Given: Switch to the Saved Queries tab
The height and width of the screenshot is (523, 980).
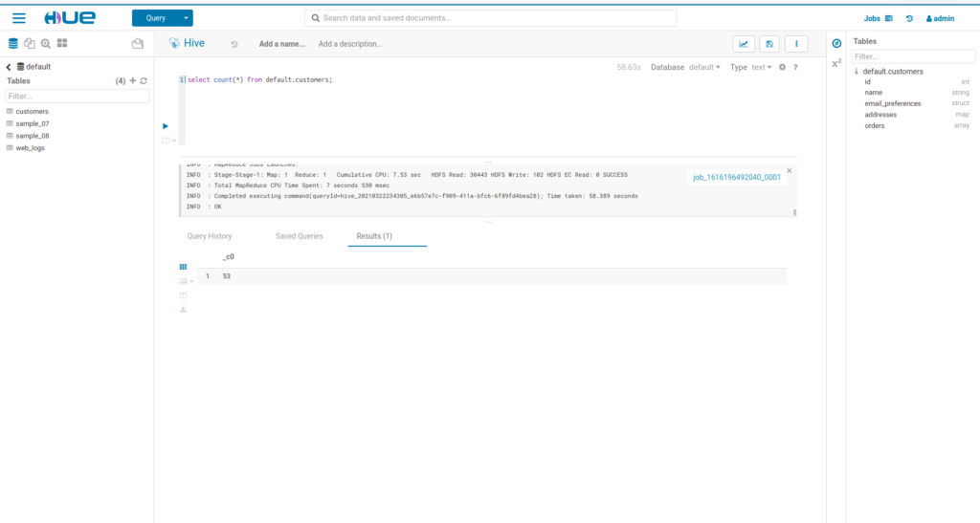Looking at the screenshot, I should tap(299, 236).
